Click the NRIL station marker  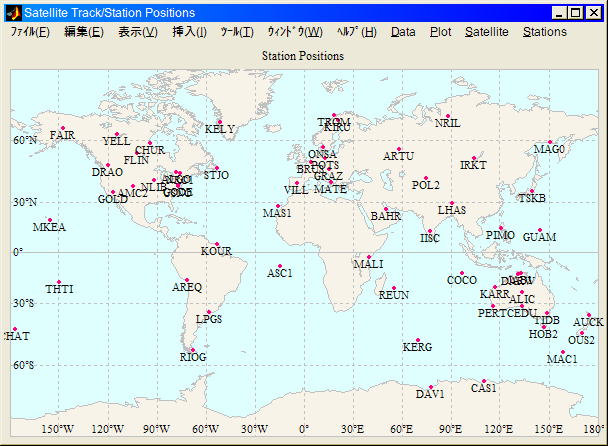click(x=448, y=116)
